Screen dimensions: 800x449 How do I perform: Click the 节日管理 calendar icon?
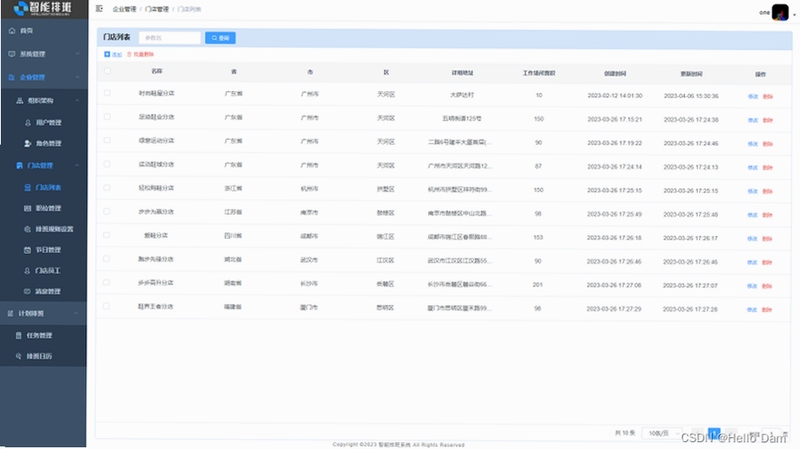click(28, 250)
